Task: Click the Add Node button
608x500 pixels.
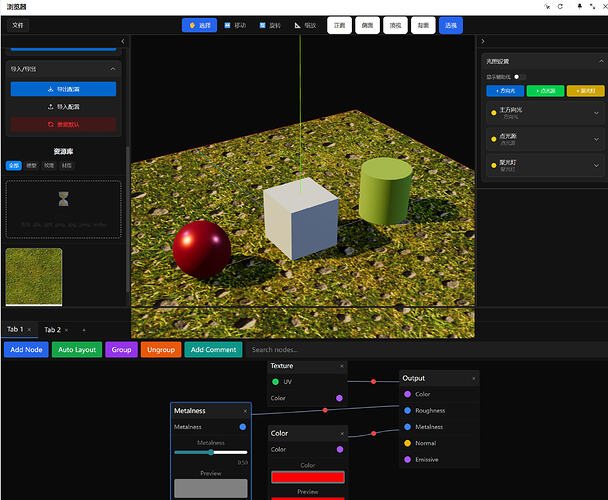Action: [26, 349]
